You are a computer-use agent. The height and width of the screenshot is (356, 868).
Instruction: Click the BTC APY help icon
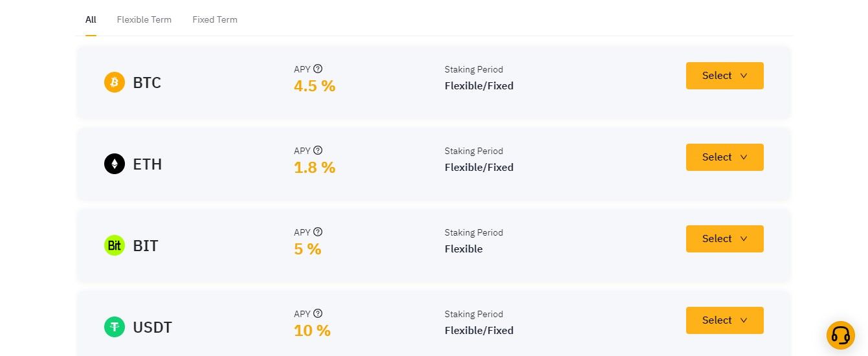318,69
